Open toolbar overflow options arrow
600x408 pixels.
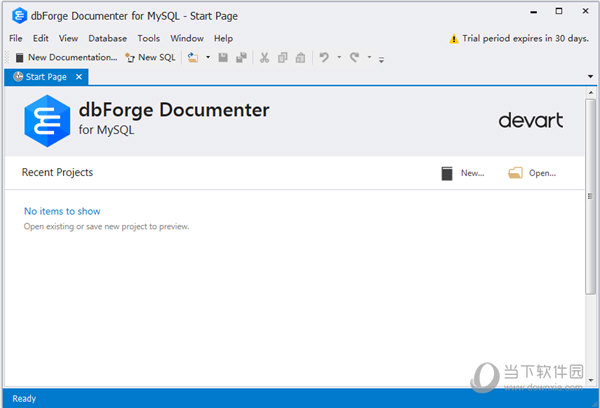(x=381, y=59)
